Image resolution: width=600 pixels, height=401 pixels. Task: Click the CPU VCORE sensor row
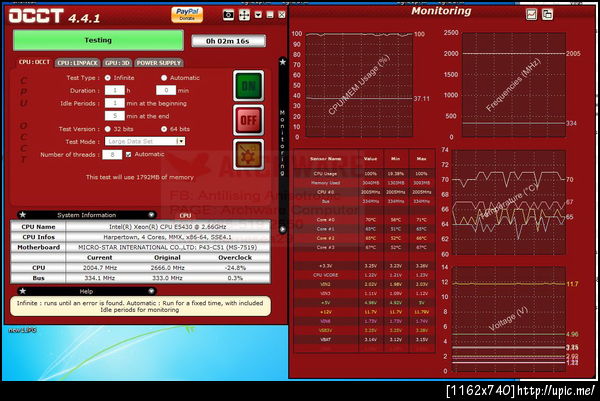(x=364, y=275)
